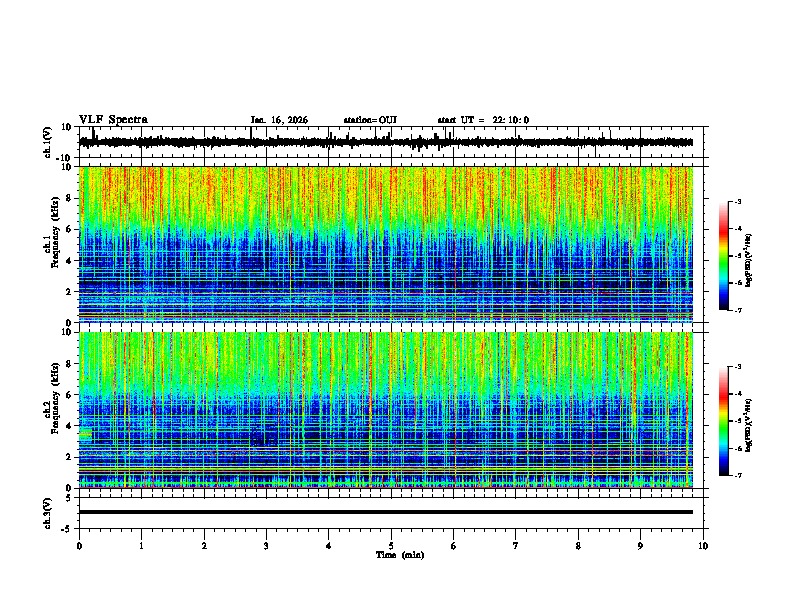Click time axis tick label "7"
The image size is (792, 612).
click(x=516, y=546)
